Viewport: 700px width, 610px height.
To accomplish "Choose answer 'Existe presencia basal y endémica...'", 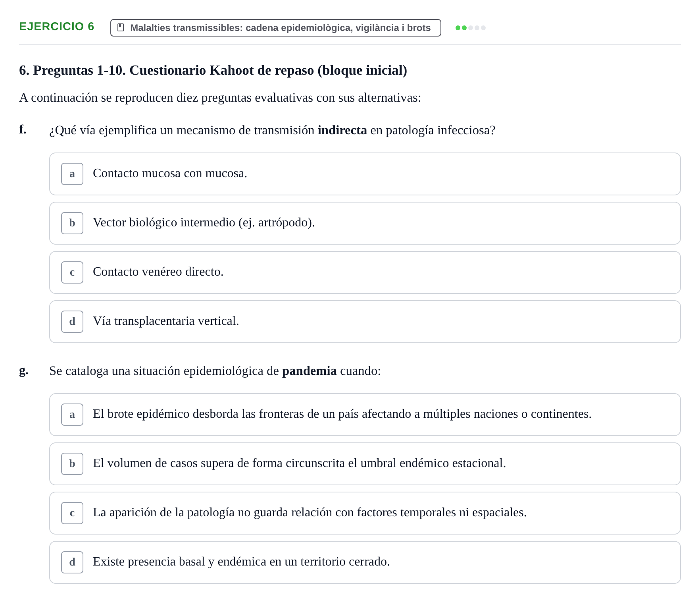I will (x=365, y=562).
